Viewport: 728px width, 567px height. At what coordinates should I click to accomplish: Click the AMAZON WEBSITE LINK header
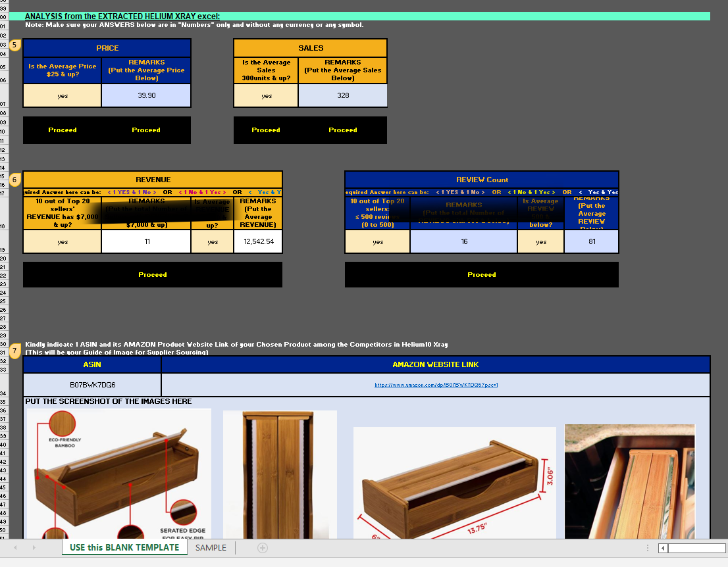[436, 364]
